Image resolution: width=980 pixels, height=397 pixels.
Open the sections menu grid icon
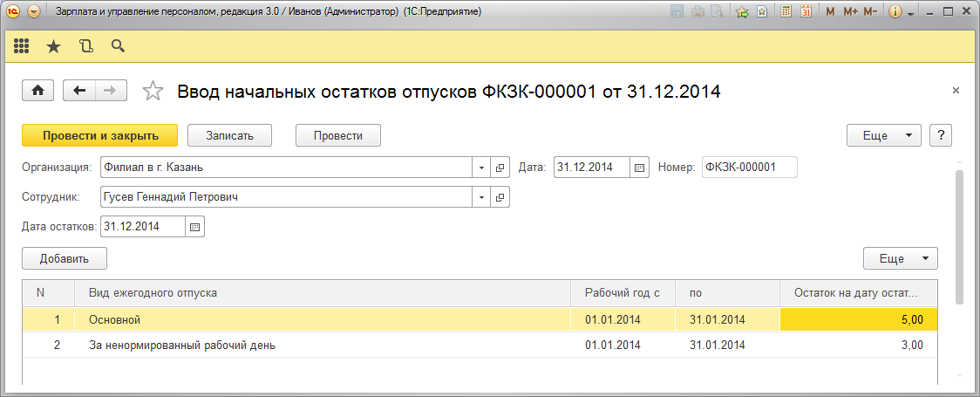21,45
